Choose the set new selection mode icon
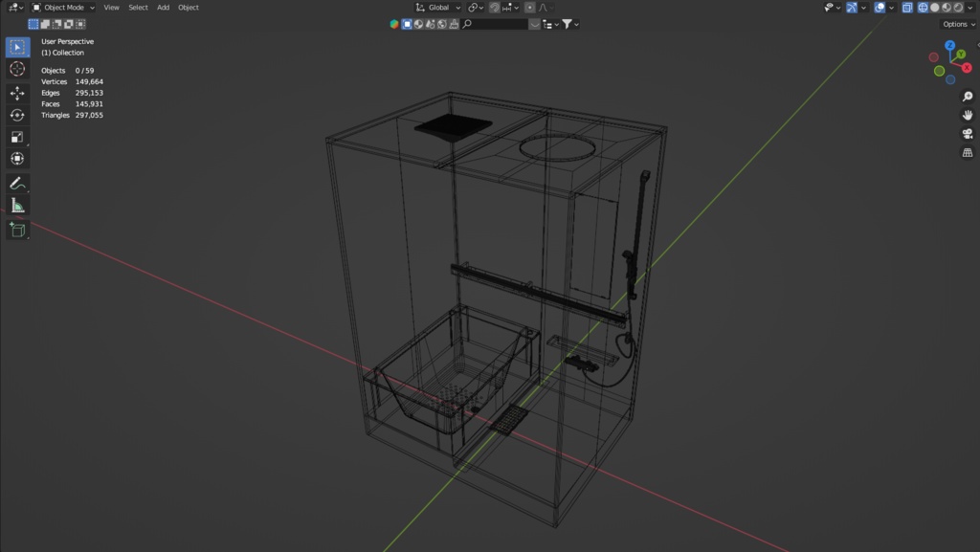 click(x=33, y=24)
